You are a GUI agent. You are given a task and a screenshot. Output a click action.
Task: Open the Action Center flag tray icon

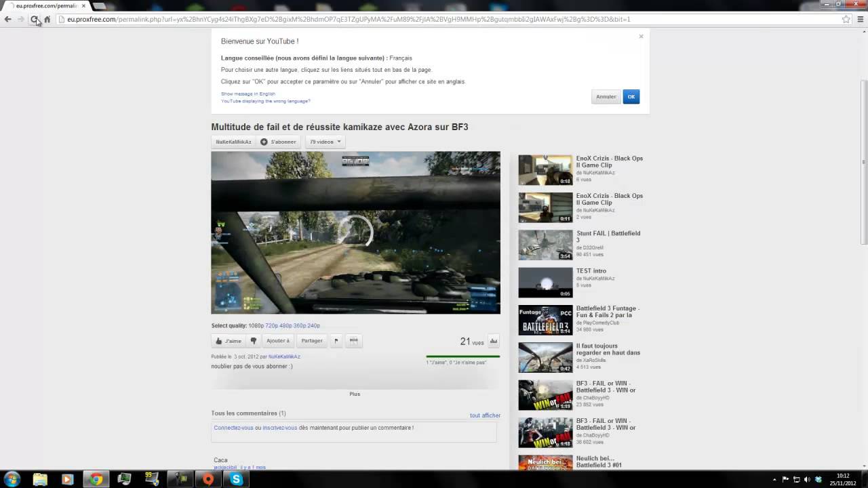786,480
